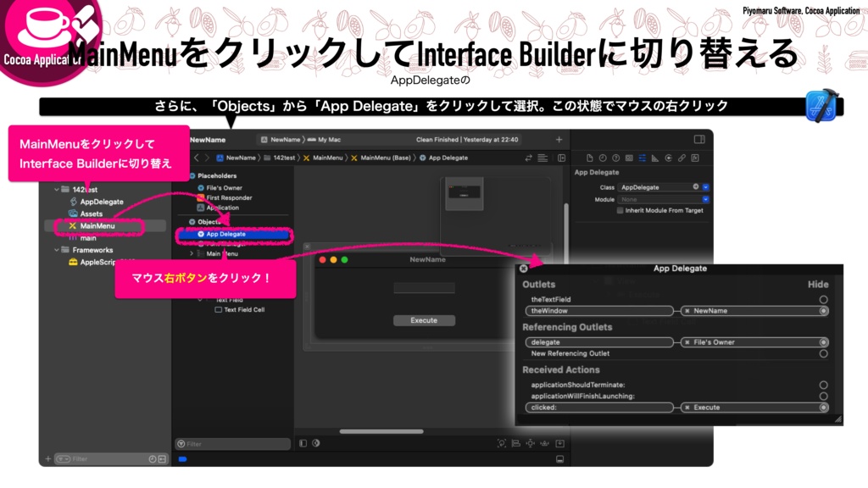Open the Size inspector
Image resolution: width=868 pixels, height=488 pixels.
point(654,158)
